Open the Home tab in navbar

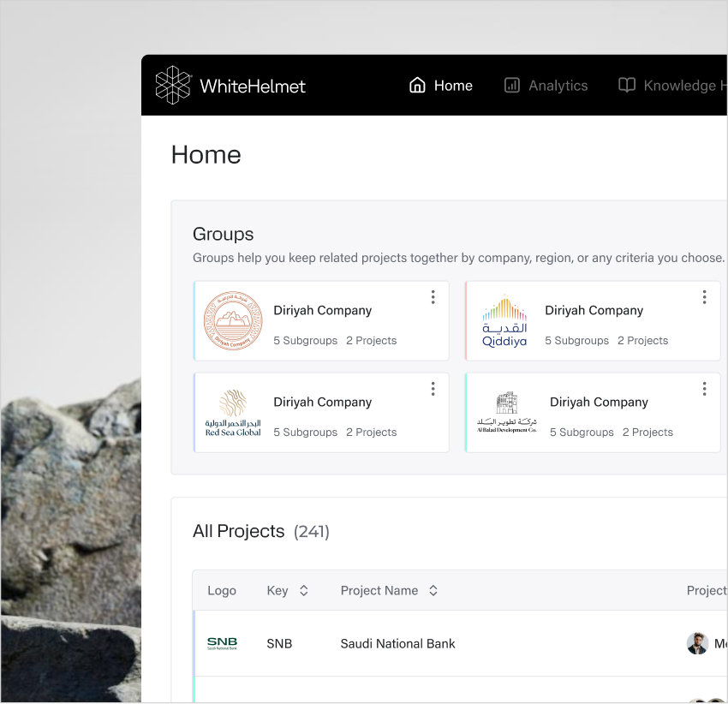click(440, 86)
